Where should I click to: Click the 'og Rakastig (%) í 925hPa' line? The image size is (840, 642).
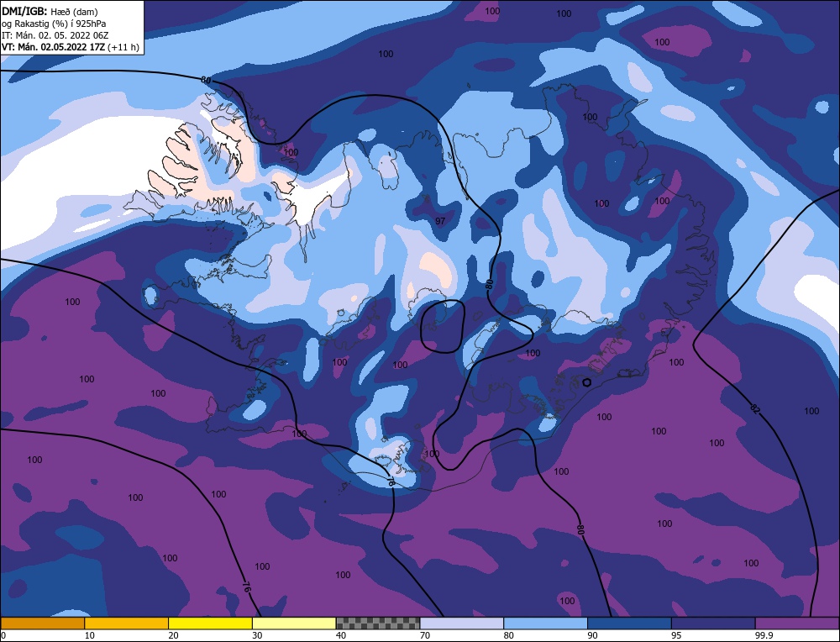coord(54,24)
